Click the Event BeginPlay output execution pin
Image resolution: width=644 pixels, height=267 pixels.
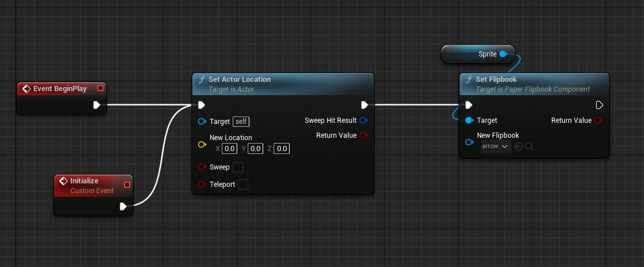point(97,105)
